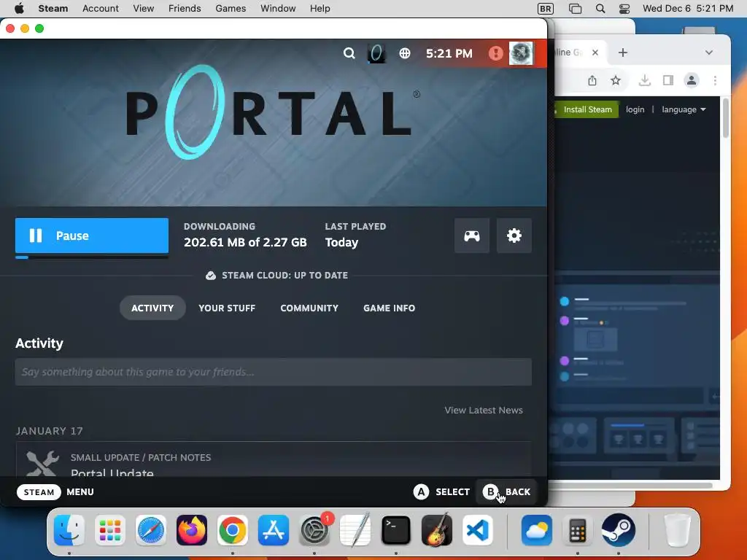Open Visual Studio Code from the Dock
This screenshot has width=747, height=560.
pos(477,529)
